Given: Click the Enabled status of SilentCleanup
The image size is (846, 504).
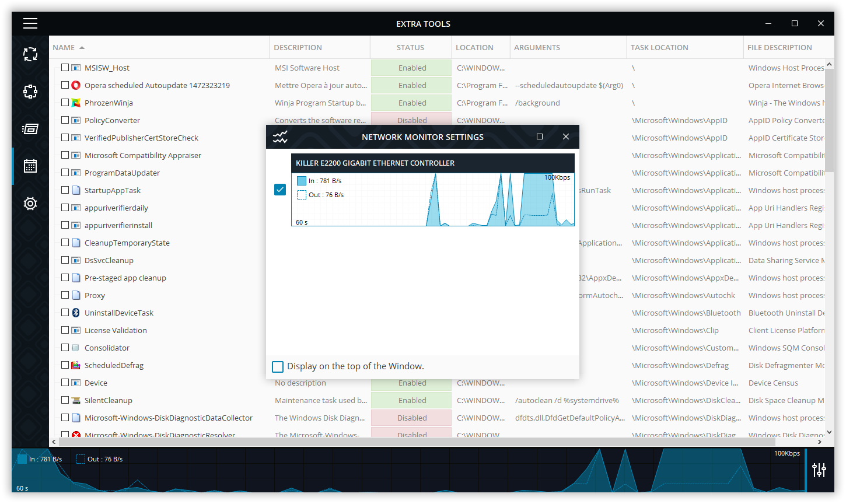Looking at the screenshot, I should click(411, 400).
